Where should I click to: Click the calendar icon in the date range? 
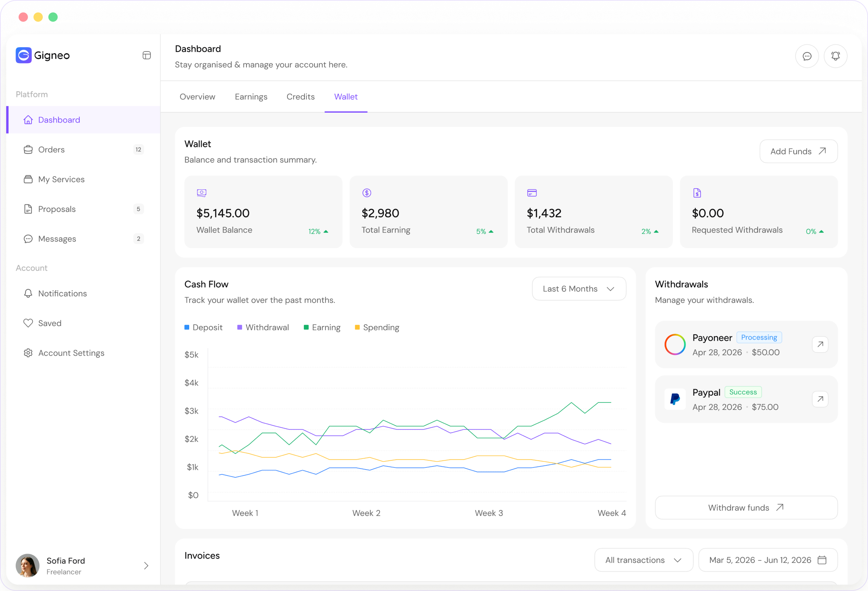click(822, 560)
